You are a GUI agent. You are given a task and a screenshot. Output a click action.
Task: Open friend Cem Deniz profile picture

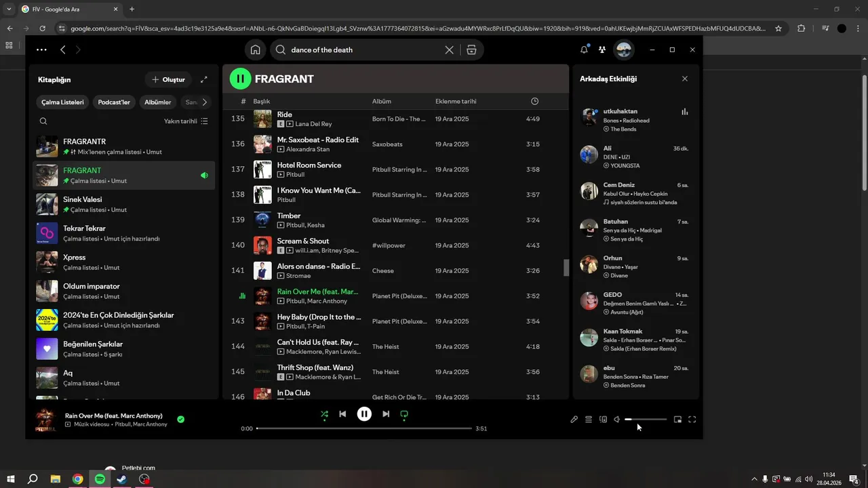click(589, 190)
